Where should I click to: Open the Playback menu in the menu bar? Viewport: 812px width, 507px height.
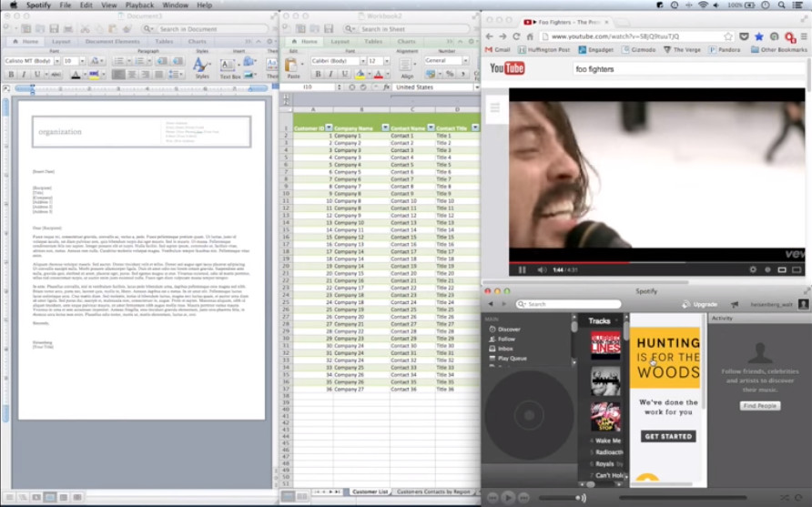[140, 5]
